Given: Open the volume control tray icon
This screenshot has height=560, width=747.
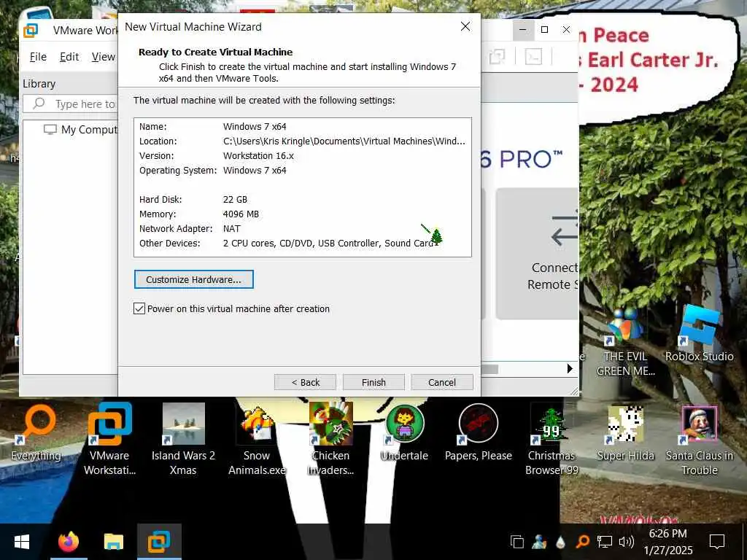Looking at the screenshot, I should pos(626,542).
